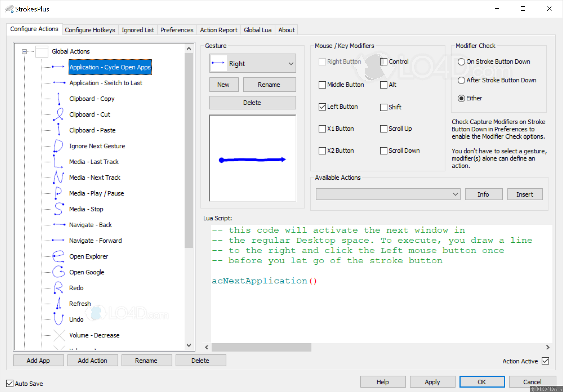This screenshot has height=392, width=563.
Task: Expand the Available Actions combo box
Action: pyautogui.click(x=455, y=194)
